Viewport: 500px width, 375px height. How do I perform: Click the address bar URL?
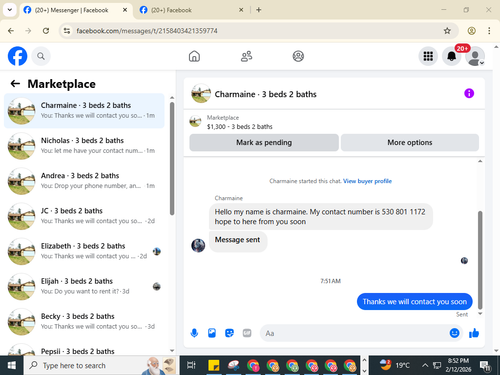147,31
